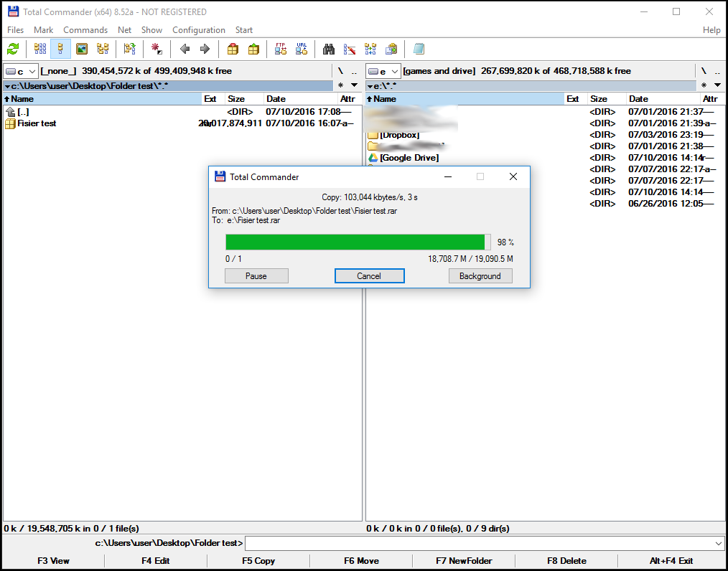Open the Net menu
Viewport: 728px width, 571px height.
pyautogui.click(x=124, y=29)
